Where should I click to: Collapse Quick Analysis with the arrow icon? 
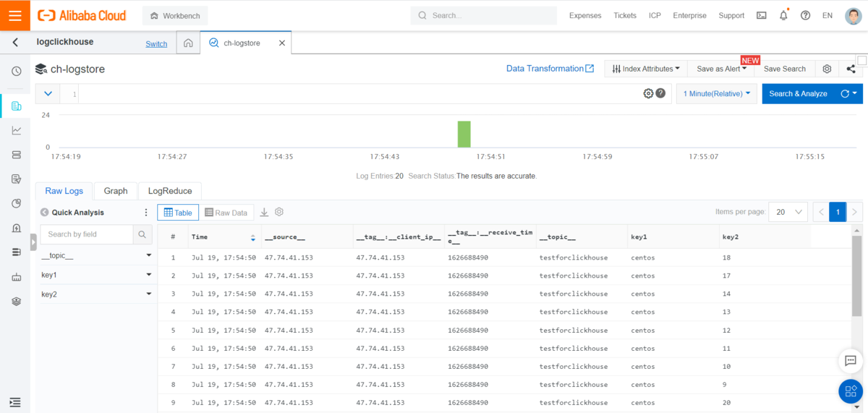pyautogui.click(x=44, y=213)
